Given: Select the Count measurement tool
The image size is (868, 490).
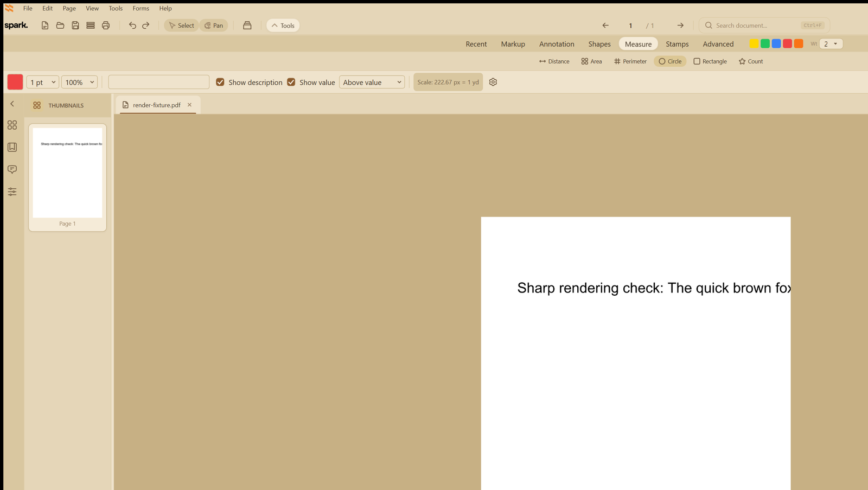Looking at the screenshot, I should (751, 61).
